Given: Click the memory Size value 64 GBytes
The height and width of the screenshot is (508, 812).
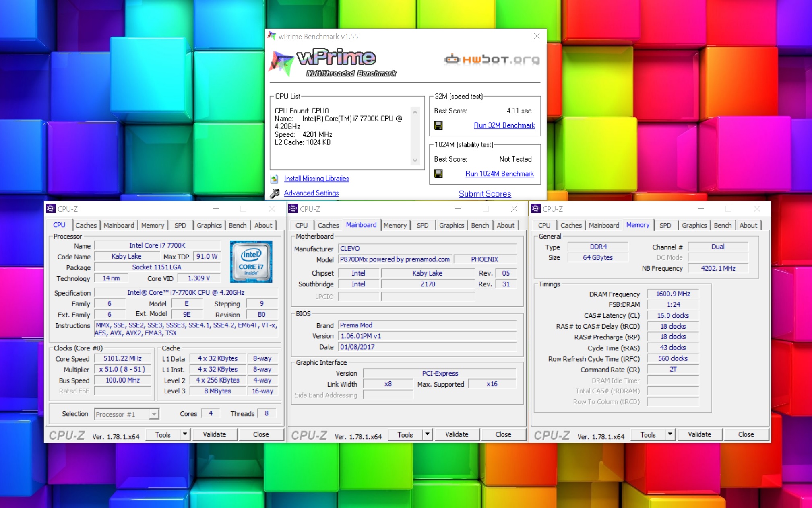Looking at the screenshot, I should coord(598,257).
